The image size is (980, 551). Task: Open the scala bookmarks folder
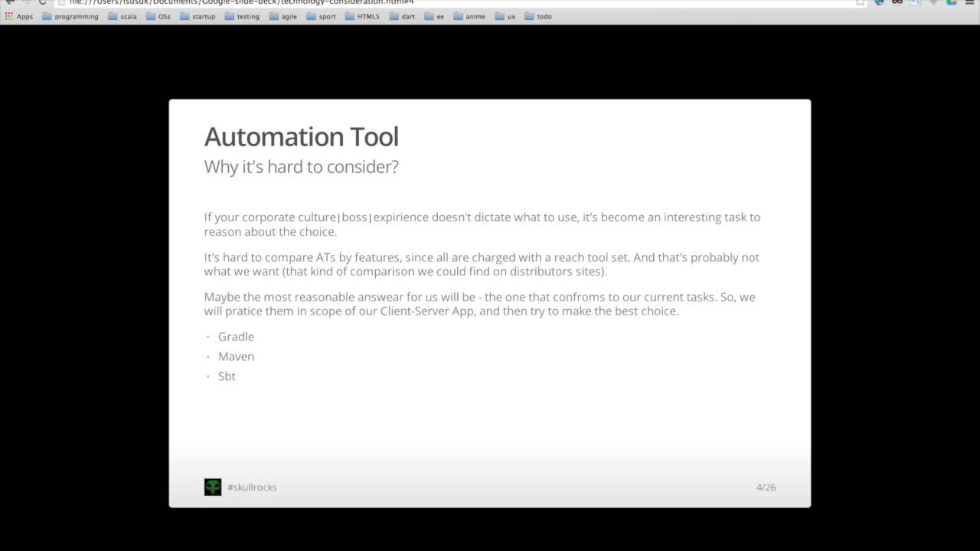122,16
